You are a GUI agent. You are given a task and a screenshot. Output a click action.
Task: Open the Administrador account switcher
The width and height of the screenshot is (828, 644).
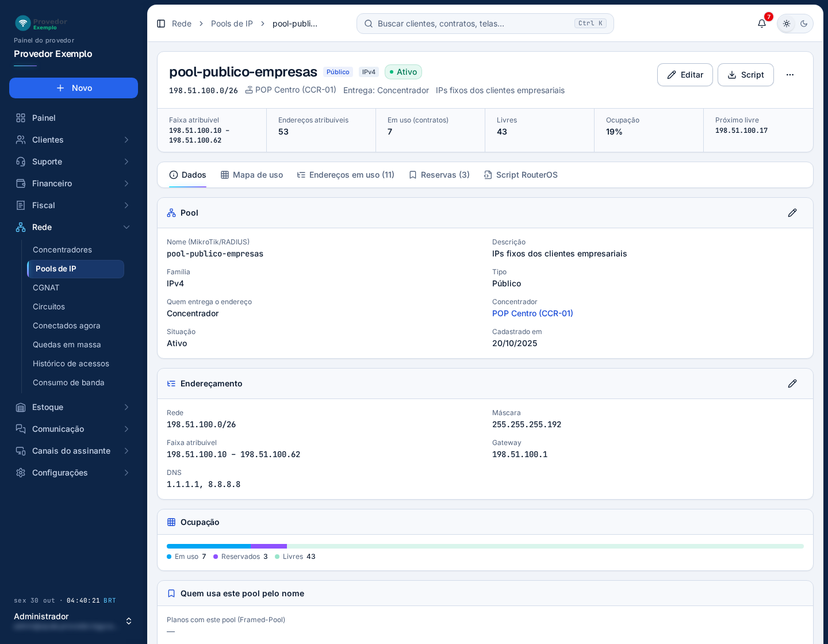[x=74, y=621]
